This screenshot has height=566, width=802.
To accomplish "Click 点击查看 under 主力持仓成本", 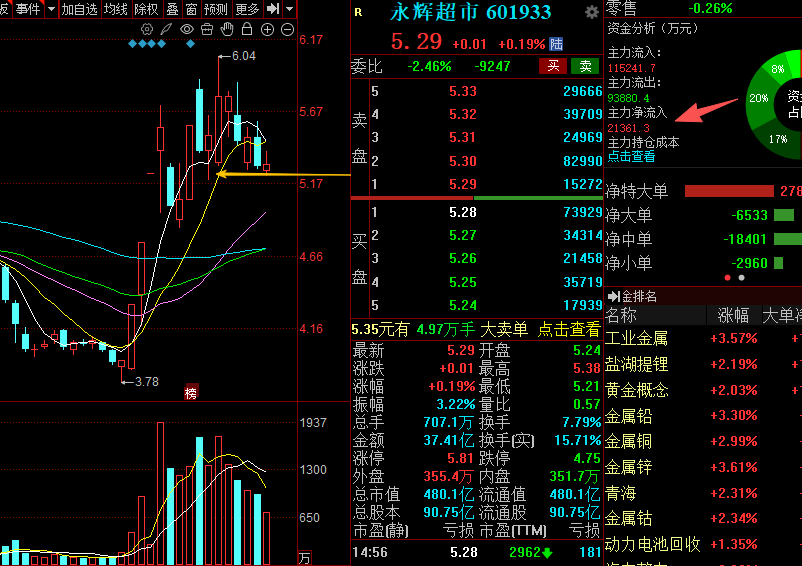I will 631,156.
